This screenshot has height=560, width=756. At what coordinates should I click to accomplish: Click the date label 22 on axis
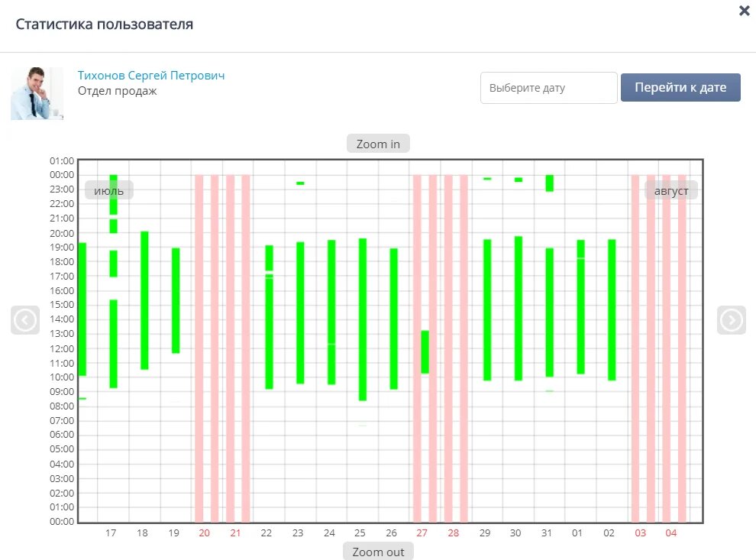pos(267,533)
